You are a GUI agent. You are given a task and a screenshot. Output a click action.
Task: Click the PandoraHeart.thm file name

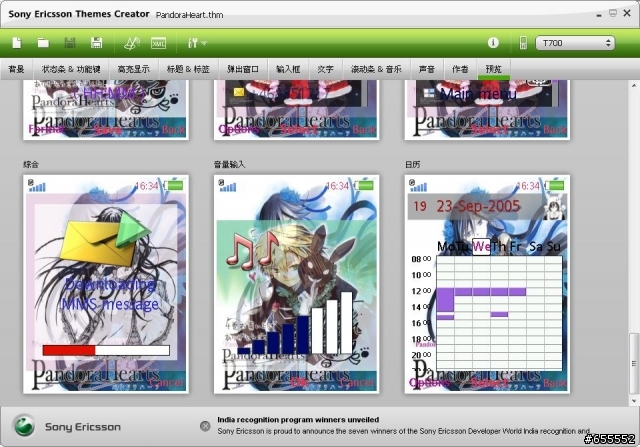(189, 15)
